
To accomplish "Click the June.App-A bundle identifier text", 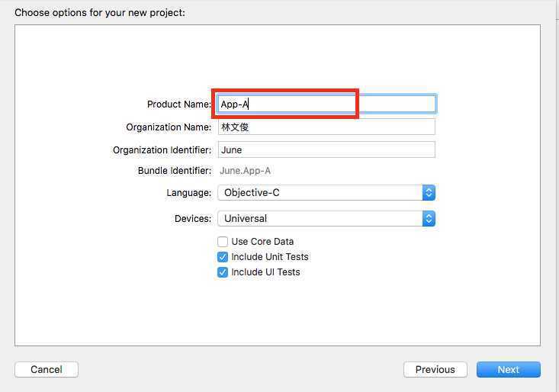I will pyautogui.click(x=245, y=171).
